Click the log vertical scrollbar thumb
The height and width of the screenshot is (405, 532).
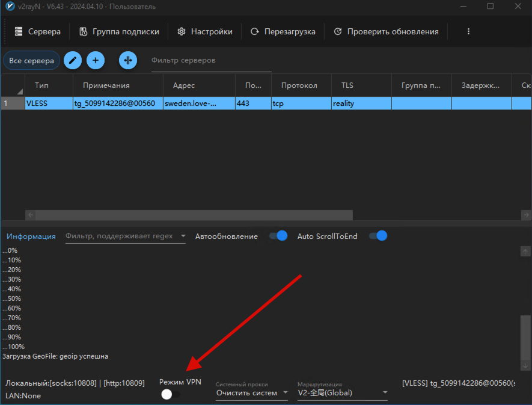(x=525, y=336)
